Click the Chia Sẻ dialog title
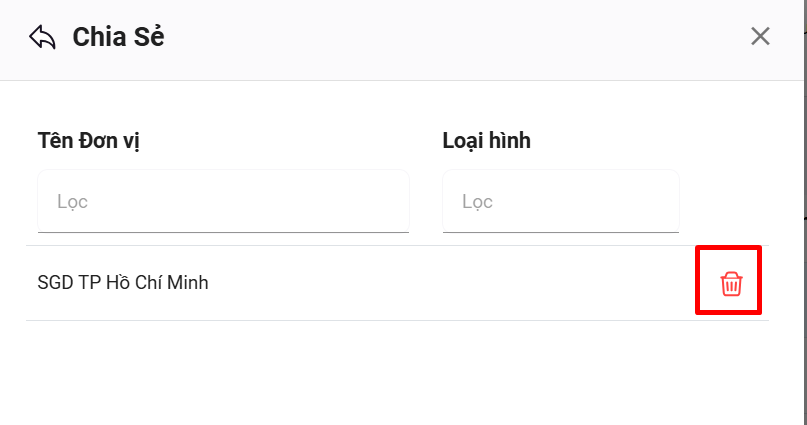This screenshot has width=807, height=425. point(118,38)
